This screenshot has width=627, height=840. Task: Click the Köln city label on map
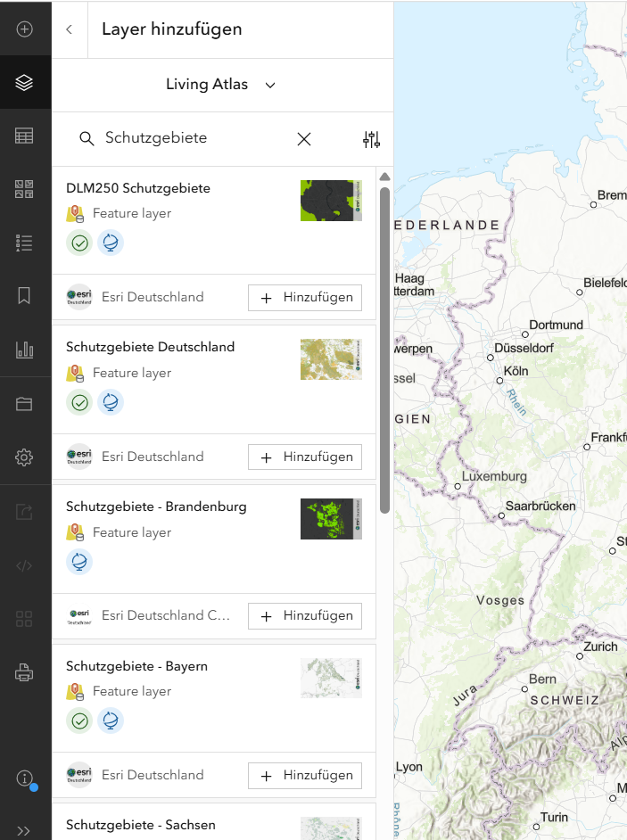click(516, 371)
